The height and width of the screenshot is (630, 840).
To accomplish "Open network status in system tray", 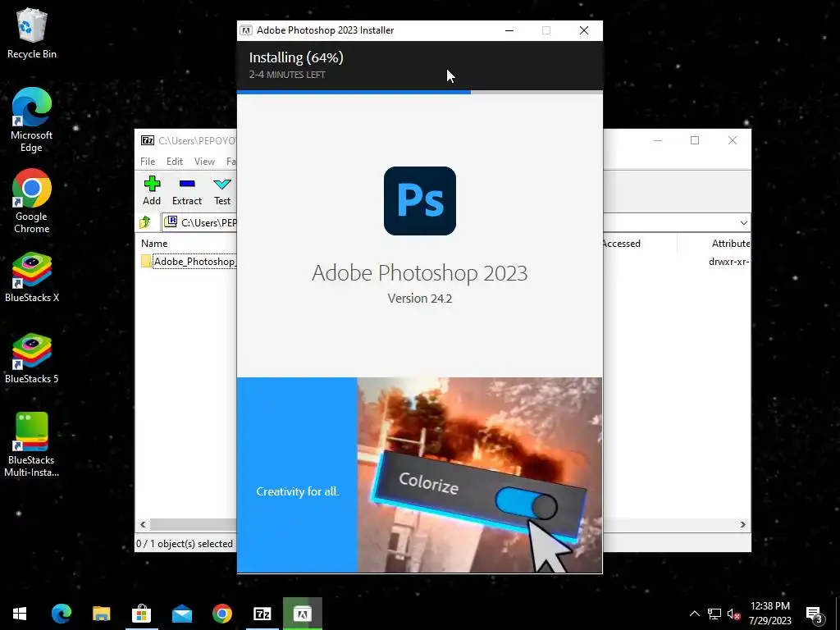I will (x=714, y=614).
